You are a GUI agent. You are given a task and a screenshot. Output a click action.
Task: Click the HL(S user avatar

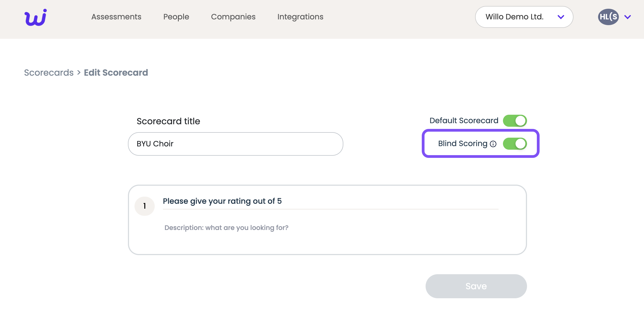click(x=608, y=17)
